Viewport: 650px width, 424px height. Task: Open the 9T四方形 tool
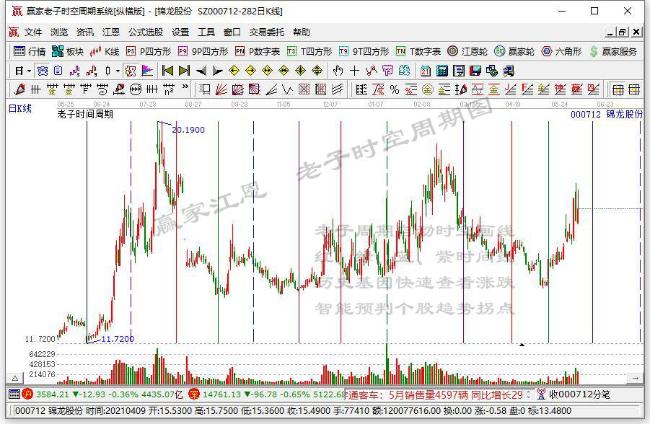[x=364, y=51]
